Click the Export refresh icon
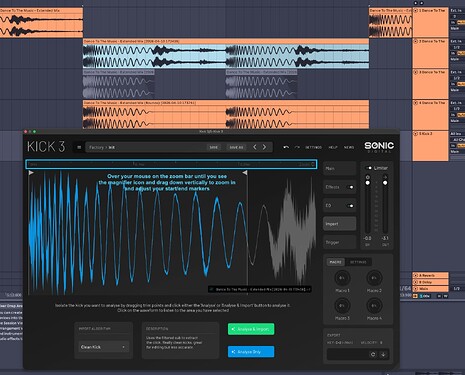The image size is (465, 375). click(x=373, y=355)
